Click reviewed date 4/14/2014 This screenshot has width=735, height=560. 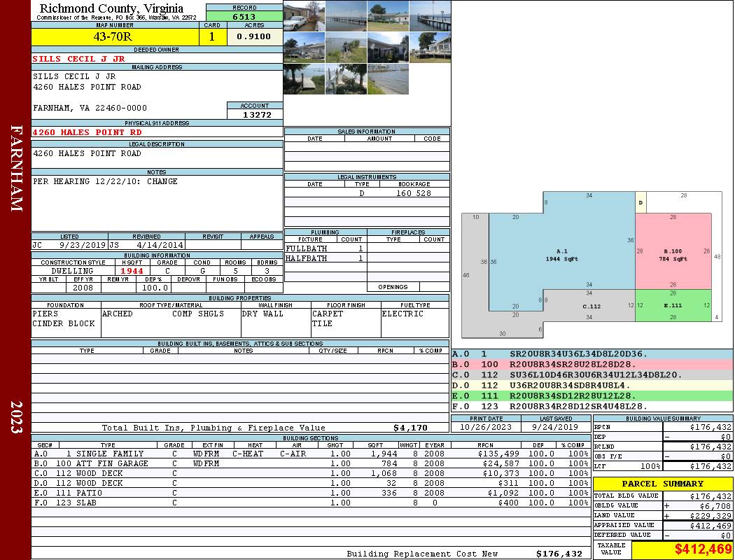(x=160, y=244)
